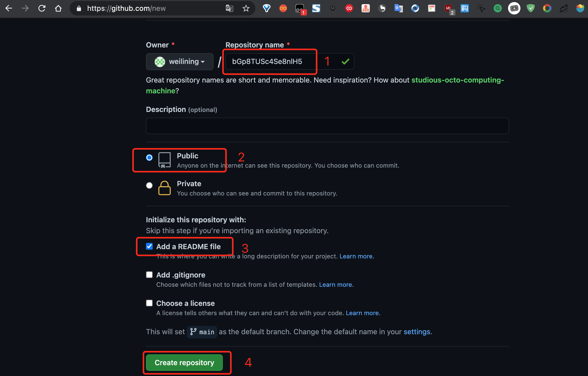
Task: Click the red infinity extension icon
Action: pos(283,9)
